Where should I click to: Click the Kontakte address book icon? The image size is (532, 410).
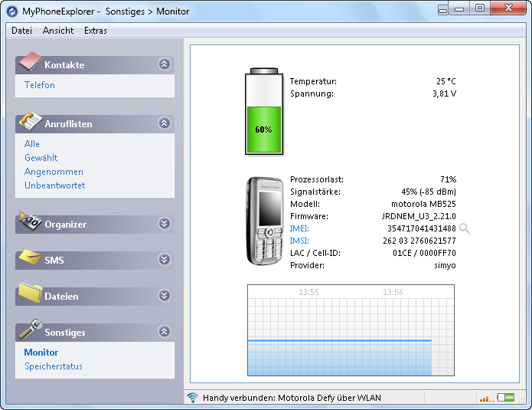[x=31, y=62]
